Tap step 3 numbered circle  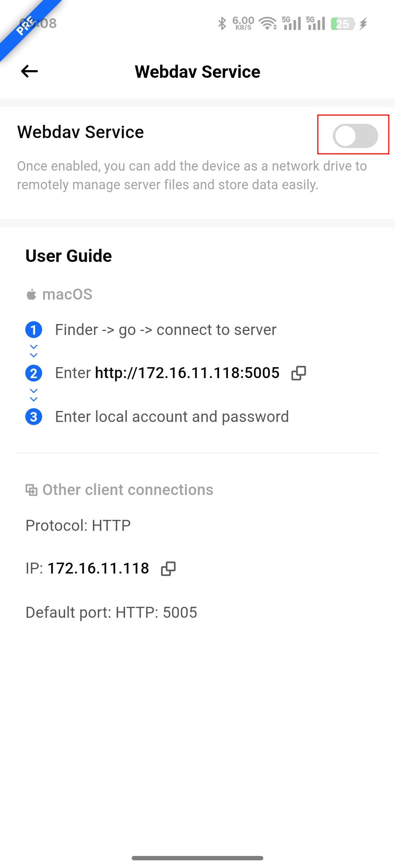point(34,417)
